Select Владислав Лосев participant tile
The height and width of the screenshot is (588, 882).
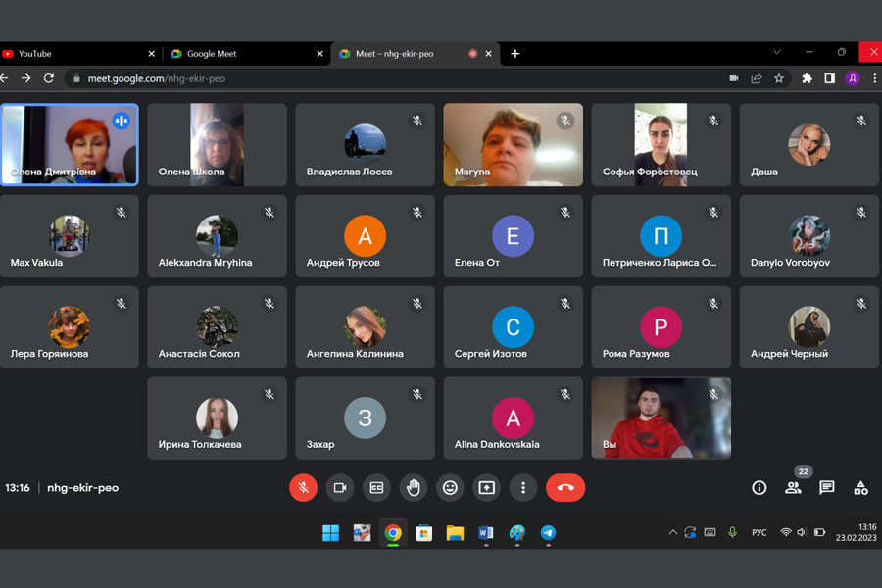point(366,145)
